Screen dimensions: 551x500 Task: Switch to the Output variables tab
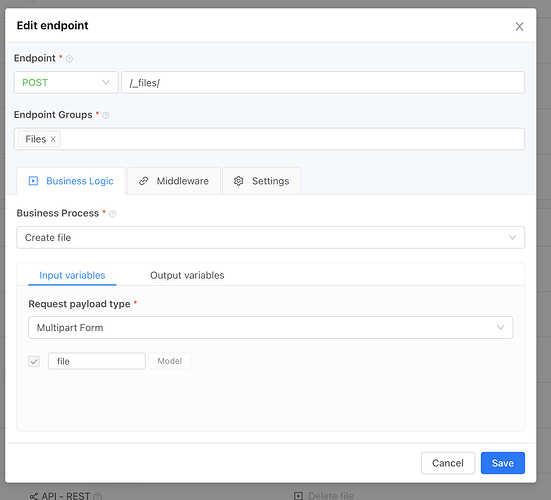[x=187, y=275]
